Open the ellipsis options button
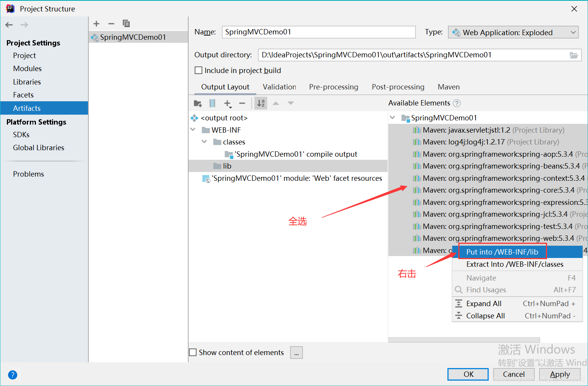Screen dimensions: 588x386 pyautogui.click(x=296, y=352)
